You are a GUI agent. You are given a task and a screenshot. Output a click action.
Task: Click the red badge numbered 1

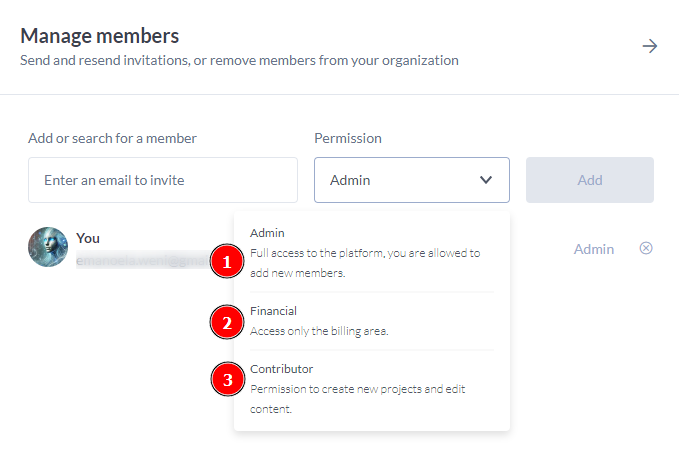tap(227, 263)
